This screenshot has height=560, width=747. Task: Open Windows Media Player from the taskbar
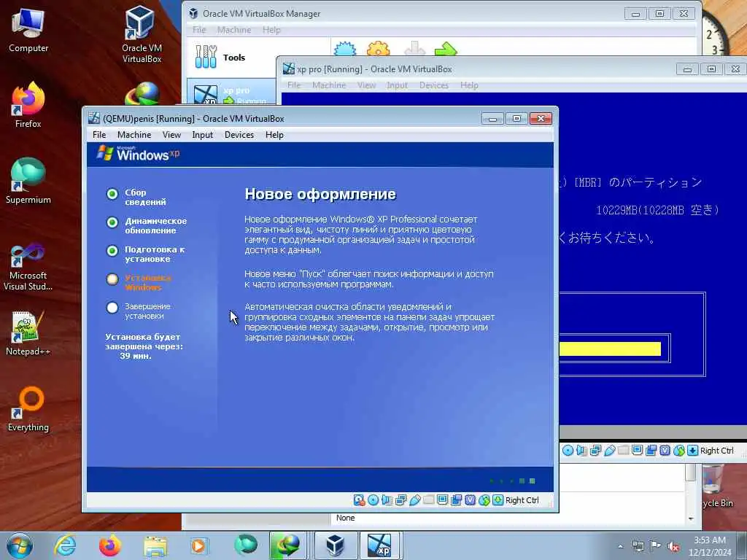tap(198, 545)
